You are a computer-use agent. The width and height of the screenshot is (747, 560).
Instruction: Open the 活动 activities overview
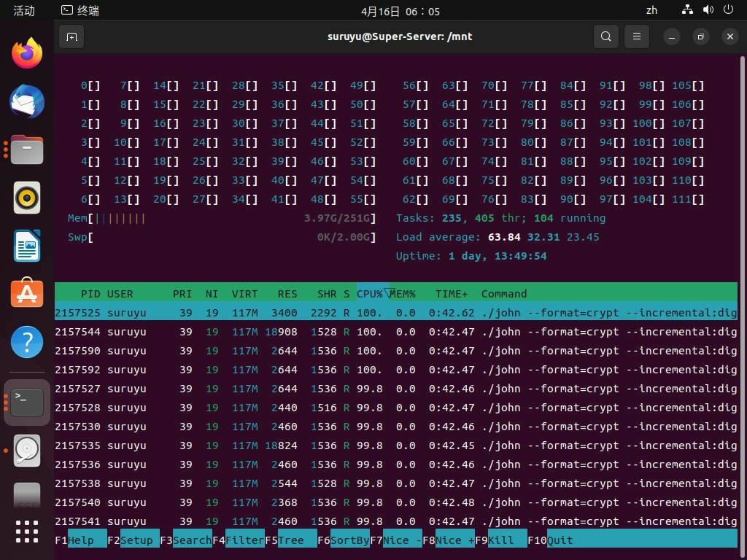24,10
